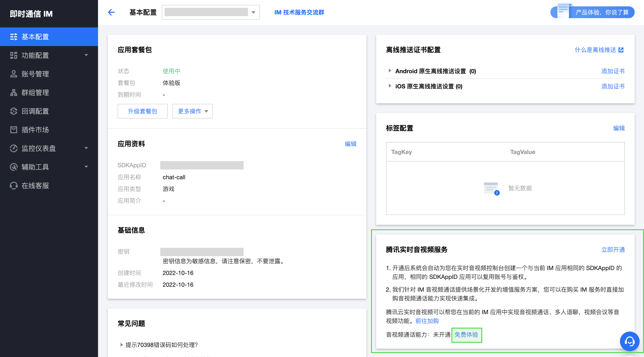The height and width of the screenshot is (357, 644).
Task: Click the 回调配置 icon
Action: (13, 111)
